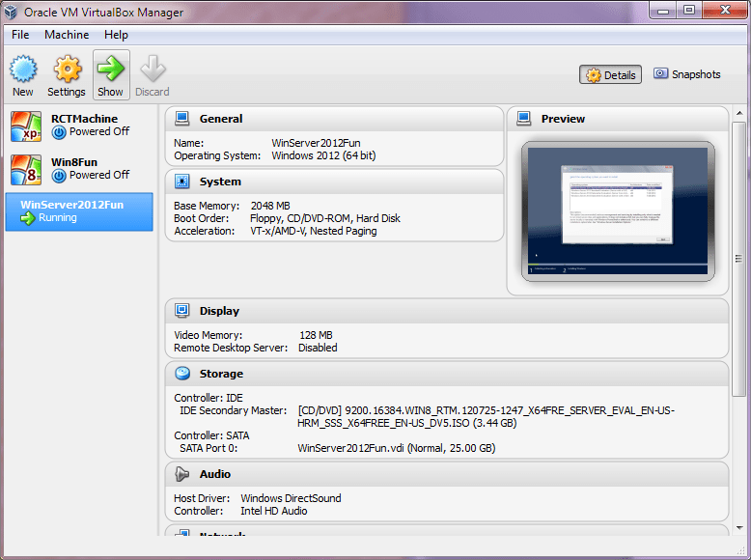Image resolution: width=751 pixels, height=560 pixels.
Task: Click the Running green arrow status icon
Action: tap(28, 218)
